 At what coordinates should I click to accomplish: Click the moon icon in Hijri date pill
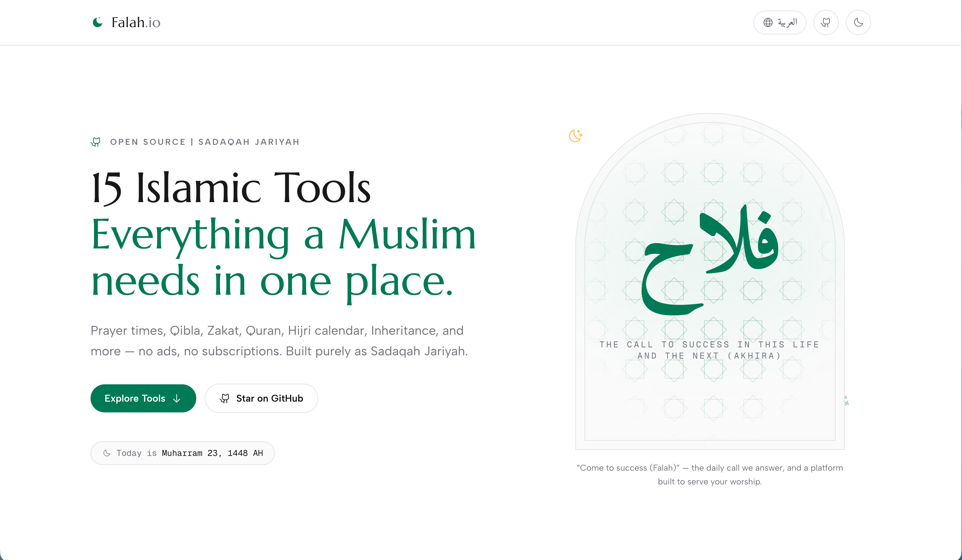click(107, 453)
